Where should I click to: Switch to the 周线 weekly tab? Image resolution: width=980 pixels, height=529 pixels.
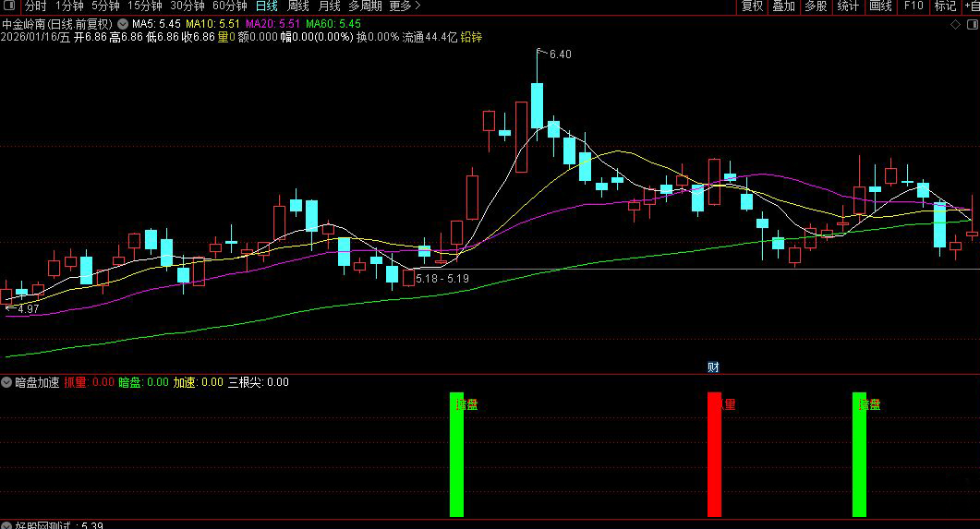point(298,6)
